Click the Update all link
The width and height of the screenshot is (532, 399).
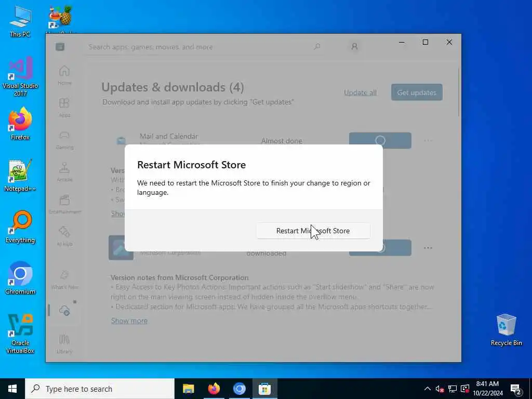(361, 92)
